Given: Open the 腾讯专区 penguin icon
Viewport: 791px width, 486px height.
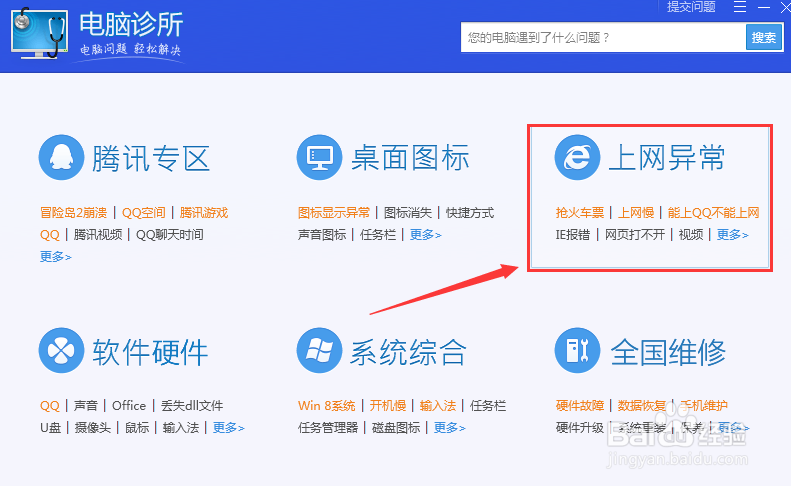Looking at the screenshot, I should (x=62, y=157).
